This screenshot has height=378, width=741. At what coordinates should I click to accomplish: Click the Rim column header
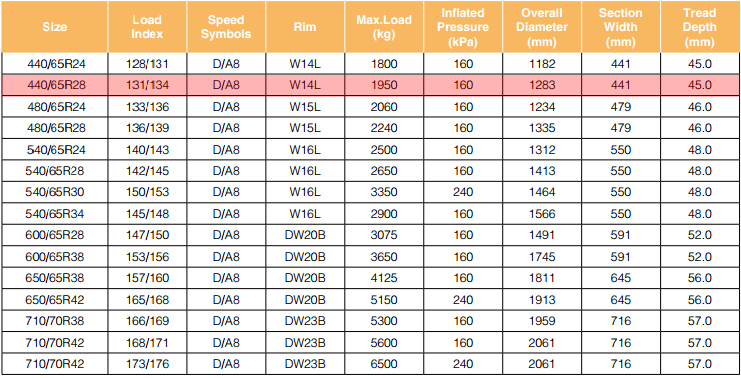[305, 26]
